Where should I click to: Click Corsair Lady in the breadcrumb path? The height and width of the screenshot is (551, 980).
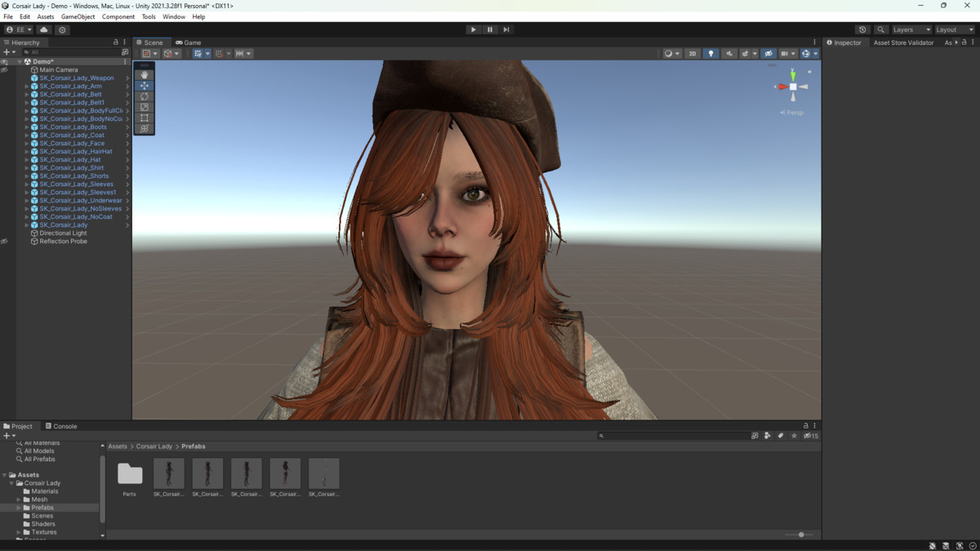click(154, 447)
